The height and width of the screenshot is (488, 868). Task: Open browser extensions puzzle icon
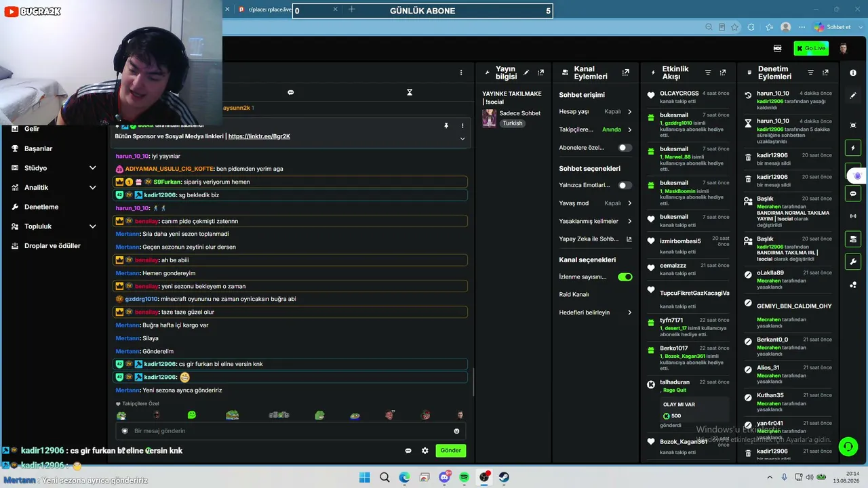(751, 27)
